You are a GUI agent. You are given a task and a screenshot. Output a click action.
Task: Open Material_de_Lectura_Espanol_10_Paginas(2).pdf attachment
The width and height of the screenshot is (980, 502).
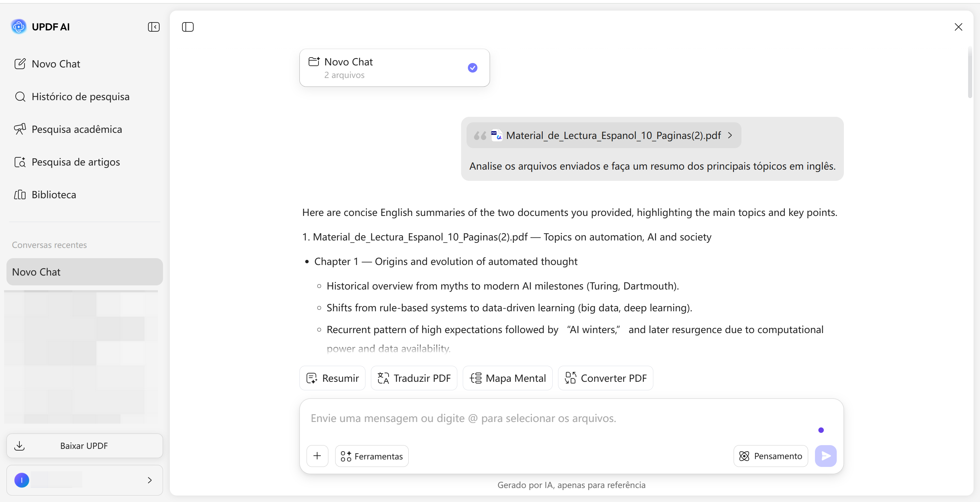(x=604, y=135)
